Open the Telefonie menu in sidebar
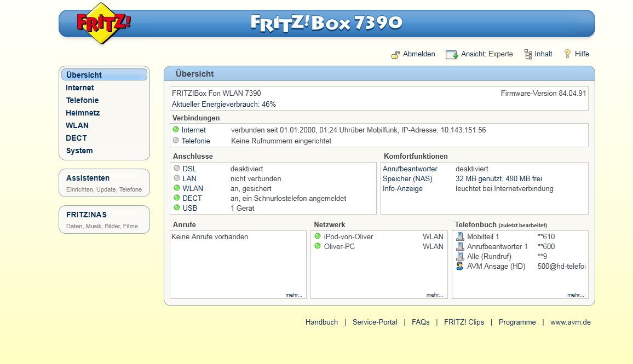Image resolution: width=633 pixels, height=364 pixels. click(82, 100)
